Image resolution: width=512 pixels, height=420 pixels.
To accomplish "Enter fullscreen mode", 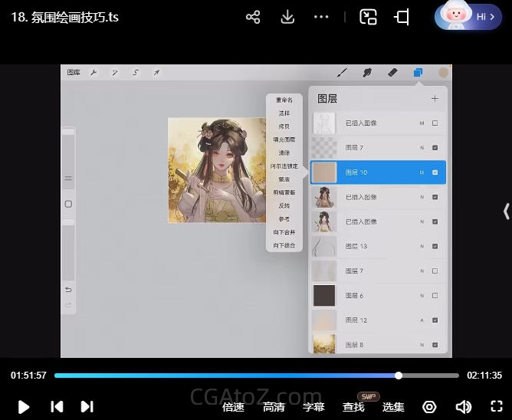I will [x=496, y=407].
